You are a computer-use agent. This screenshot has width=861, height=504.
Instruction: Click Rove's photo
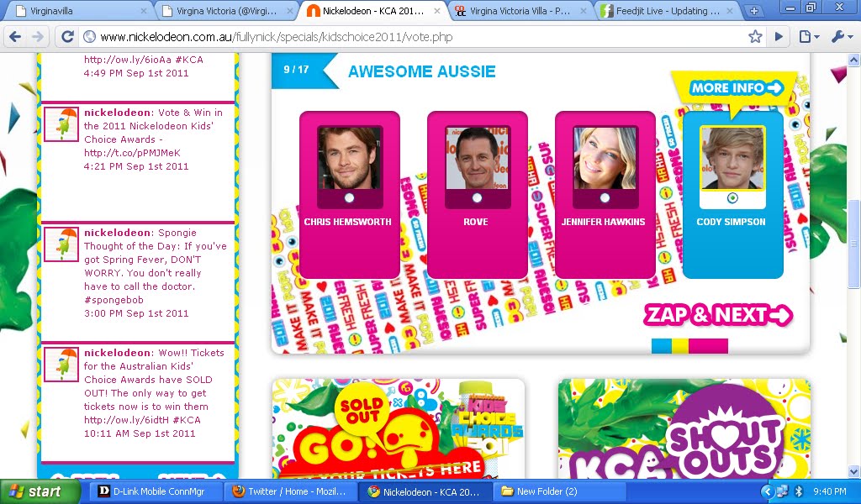click(478, 159)
